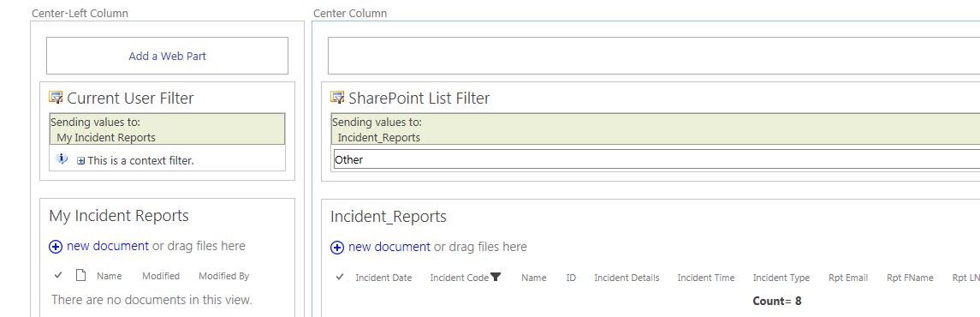980x317 pixels.
Task: Click 'new document' link in My Incident Reports
Action: coord(108,246)
